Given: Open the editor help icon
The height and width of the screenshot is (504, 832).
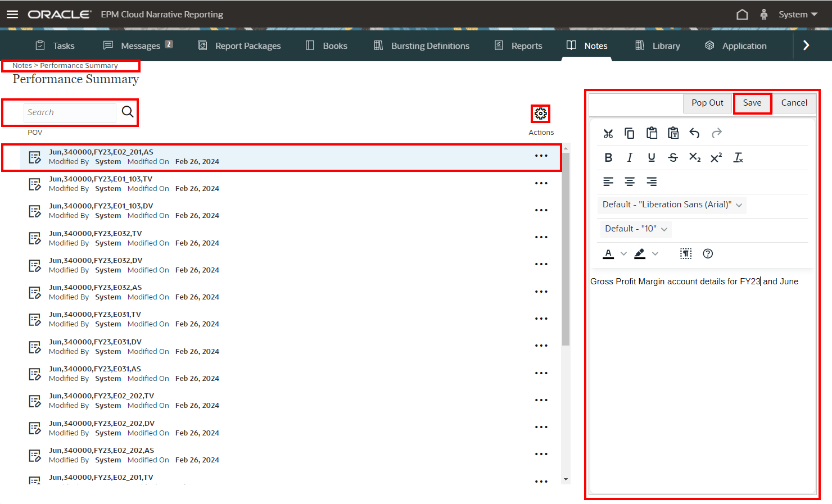Looking at the screenshot, I should tap(708, 253).
